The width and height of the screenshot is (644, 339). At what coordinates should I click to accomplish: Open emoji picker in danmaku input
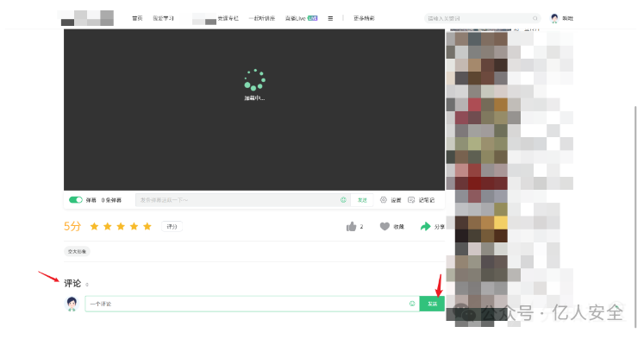click(343, 200)
